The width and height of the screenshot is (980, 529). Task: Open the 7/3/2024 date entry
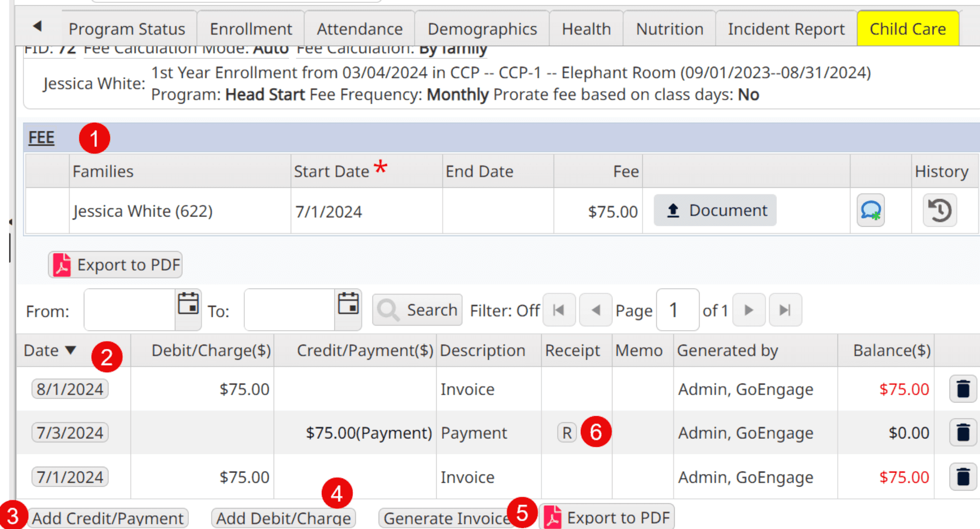[70, 432]
